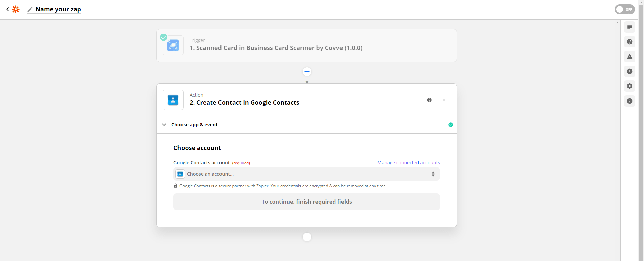Toggle the zap ON/OFF switch
Image resolution: width=644 pixels, height=261 pixels.
625,9
